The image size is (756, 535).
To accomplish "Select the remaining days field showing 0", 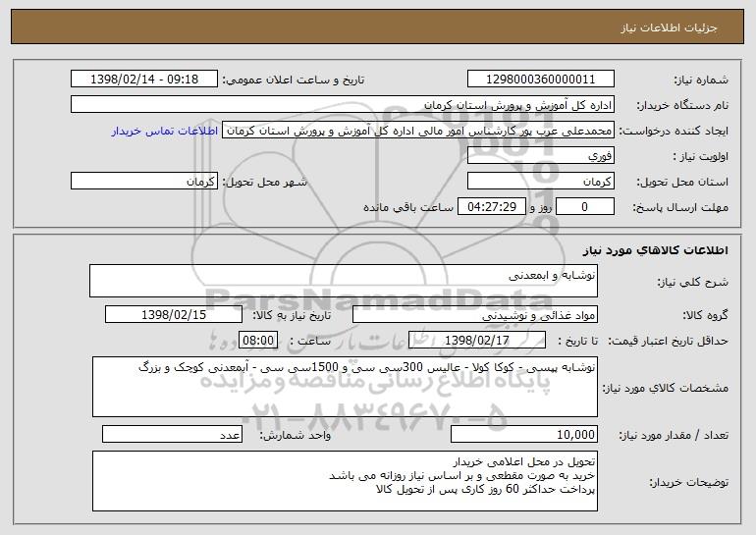I will 585,207.
